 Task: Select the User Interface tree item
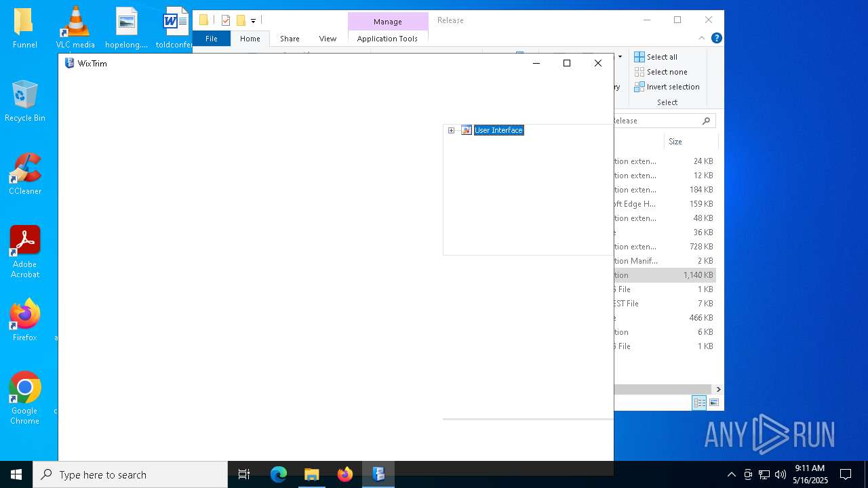(x=498, y=130)
